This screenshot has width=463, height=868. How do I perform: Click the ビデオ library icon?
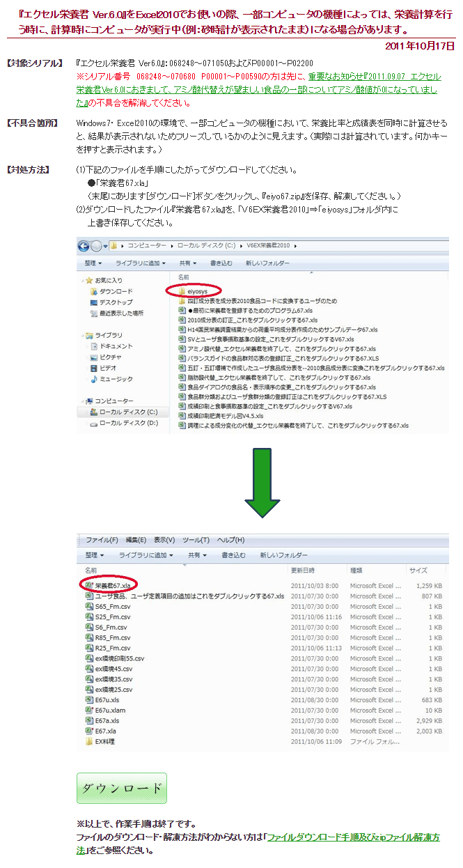coord(93,368)
